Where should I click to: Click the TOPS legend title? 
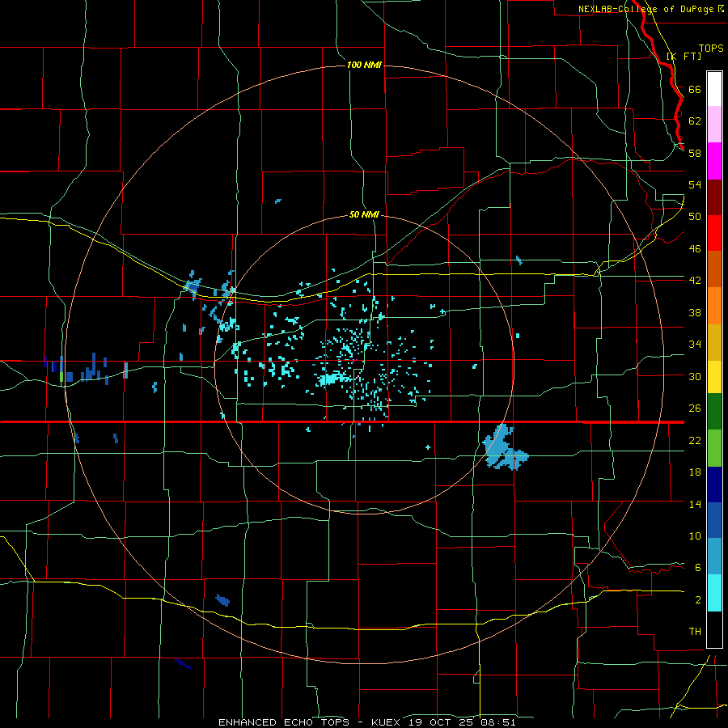point(711,48)
